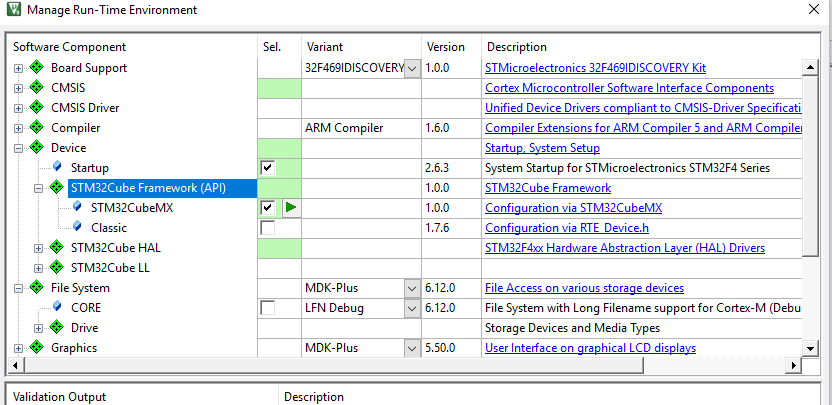Expand the Board Support tree node

pos(19,68)
